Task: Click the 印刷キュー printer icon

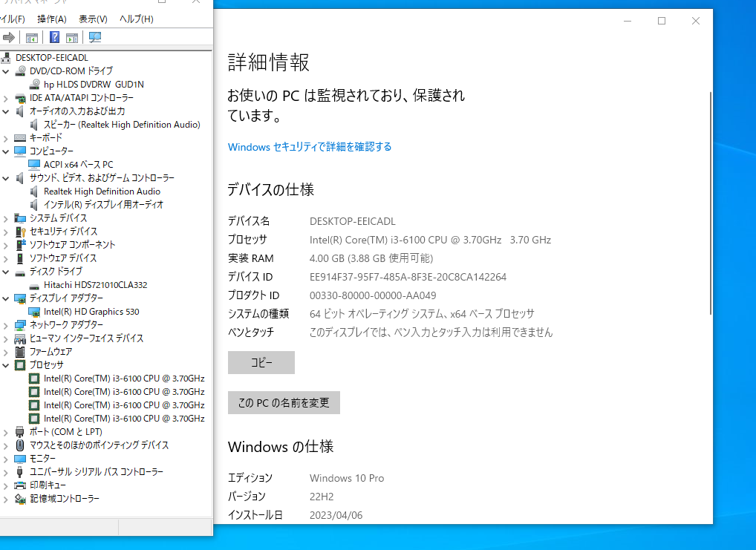Action: pos(20,485)
